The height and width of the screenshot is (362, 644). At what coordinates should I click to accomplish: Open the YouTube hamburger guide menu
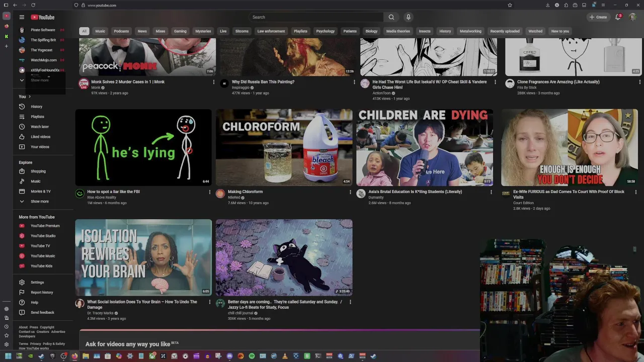tap(22, 17)
